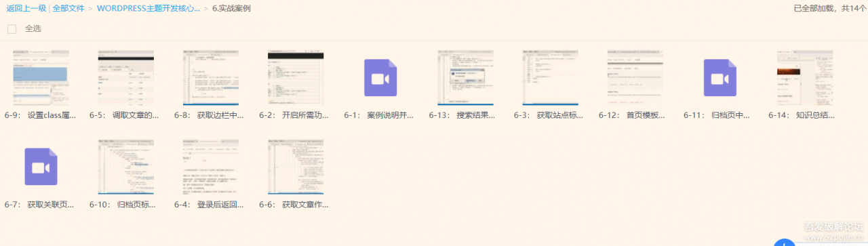Open thumbnail of 6-9 设置class属

[41, 77]
